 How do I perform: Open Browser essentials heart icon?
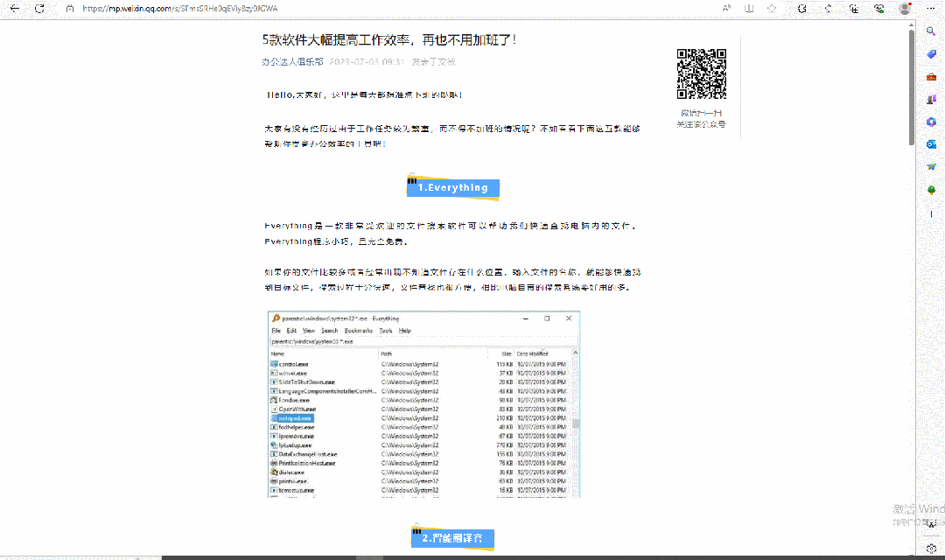point(879,9)
